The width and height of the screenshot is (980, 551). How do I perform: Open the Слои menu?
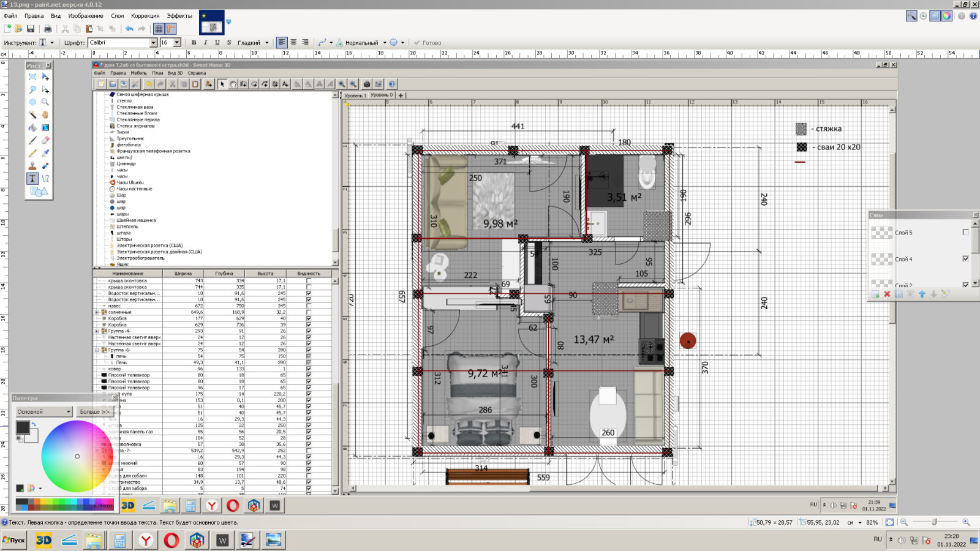[x=117, y=16]
